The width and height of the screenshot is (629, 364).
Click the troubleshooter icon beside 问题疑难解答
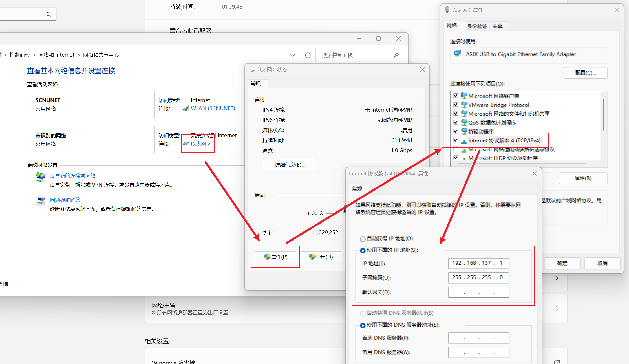(40, 201)
